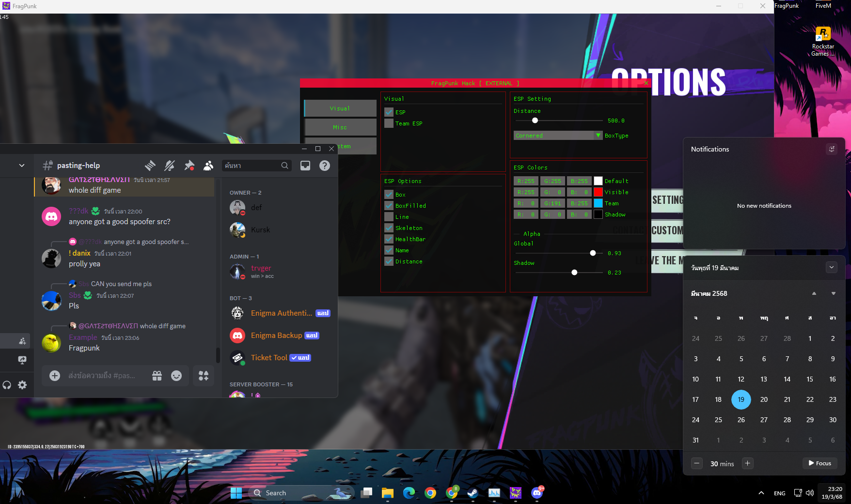
Task: Select Misc tab in hack menu
Action: tap(340, 127)
